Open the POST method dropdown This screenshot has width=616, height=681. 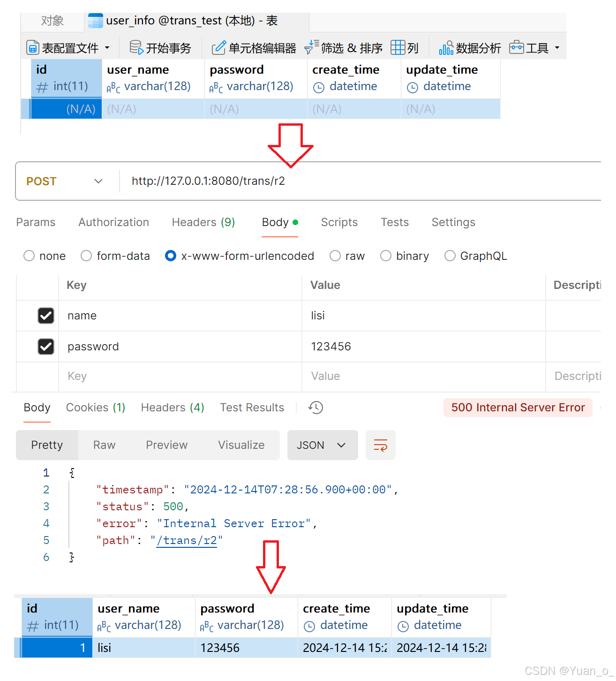[x=98, y=181]
